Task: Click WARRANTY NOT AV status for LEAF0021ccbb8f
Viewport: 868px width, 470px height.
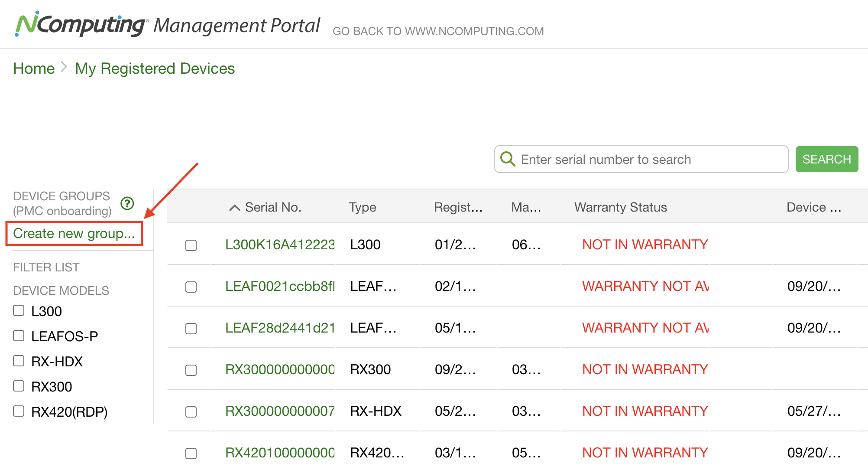Action: pyautogui.click(x=645, y=286)
